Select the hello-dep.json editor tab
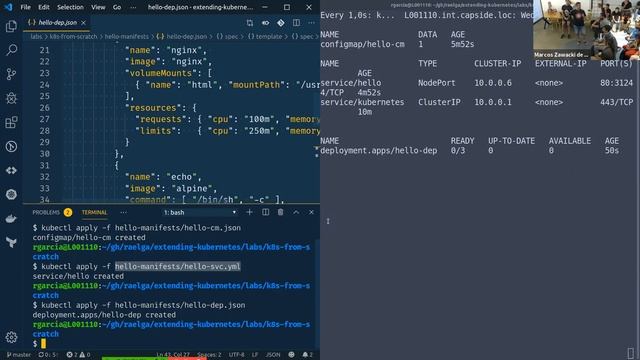Image resolution: width=640 pixels, height=360 pixels. point(57,23)
